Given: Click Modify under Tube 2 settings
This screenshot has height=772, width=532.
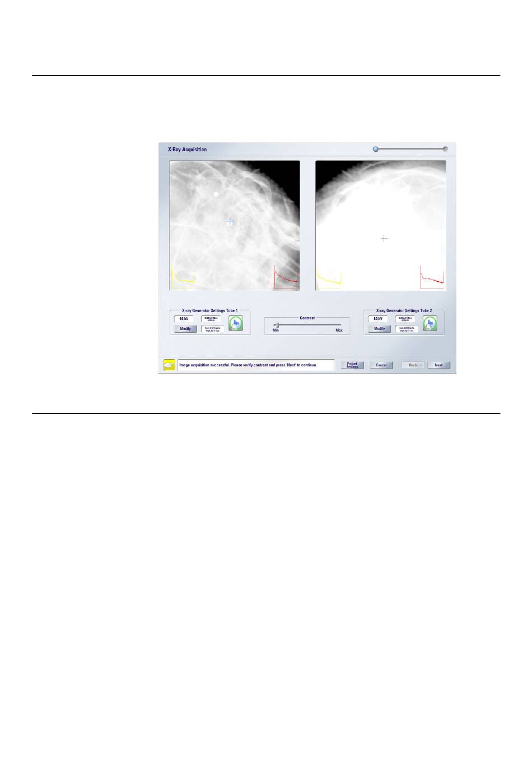Looking at the screenshot, I should tap(380, 329).
